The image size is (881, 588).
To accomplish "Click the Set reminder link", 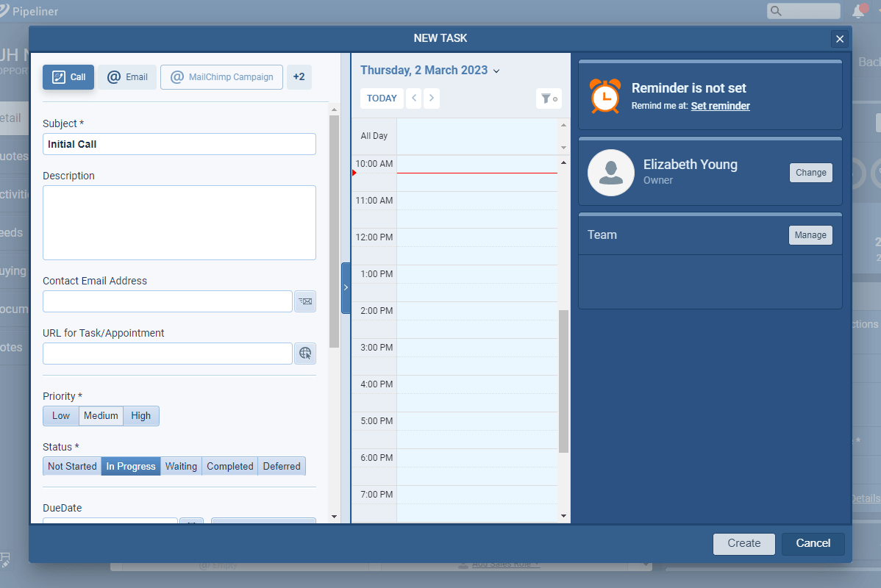I will (x=720, y=106).
